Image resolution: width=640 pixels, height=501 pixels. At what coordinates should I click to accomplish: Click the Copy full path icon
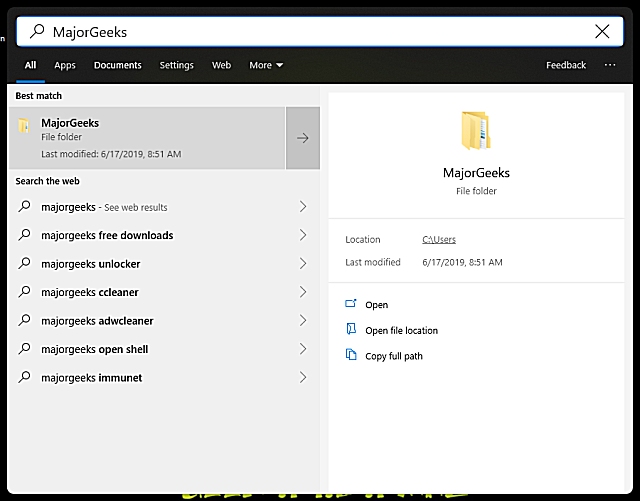tap(351, 354)
